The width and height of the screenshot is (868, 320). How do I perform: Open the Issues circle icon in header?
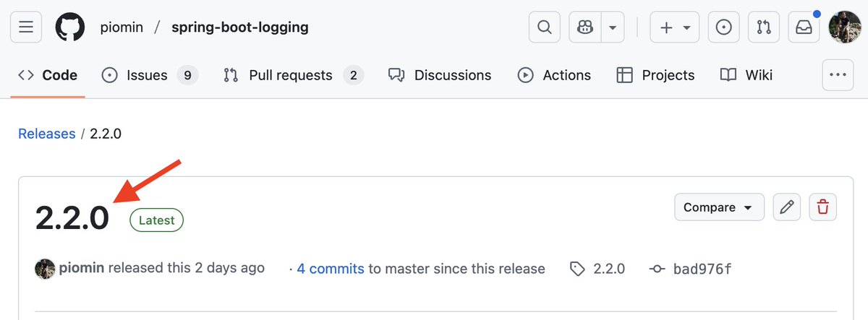(x=723, y=27)
